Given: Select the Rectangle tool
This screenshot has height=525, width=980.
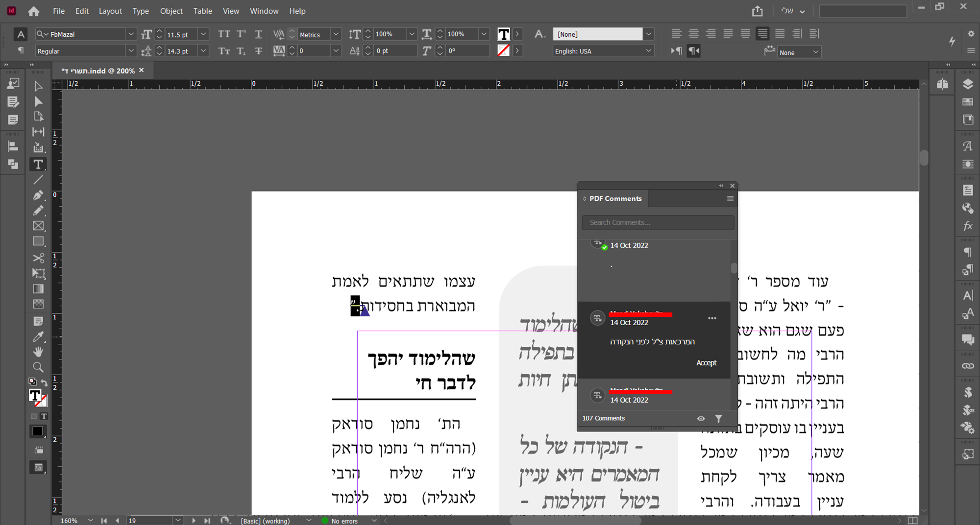Looking at the screenshot, I should [x=38, y=241].
